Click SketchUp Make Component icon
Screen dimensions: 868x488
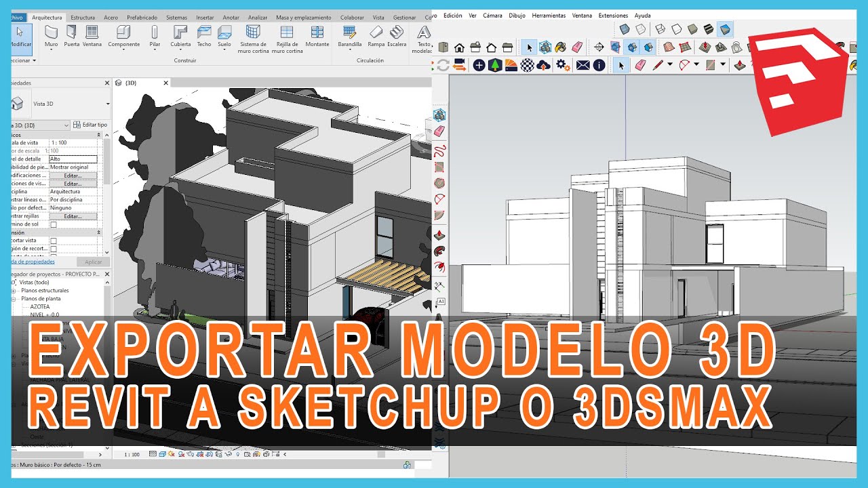(x=545, y=47)
